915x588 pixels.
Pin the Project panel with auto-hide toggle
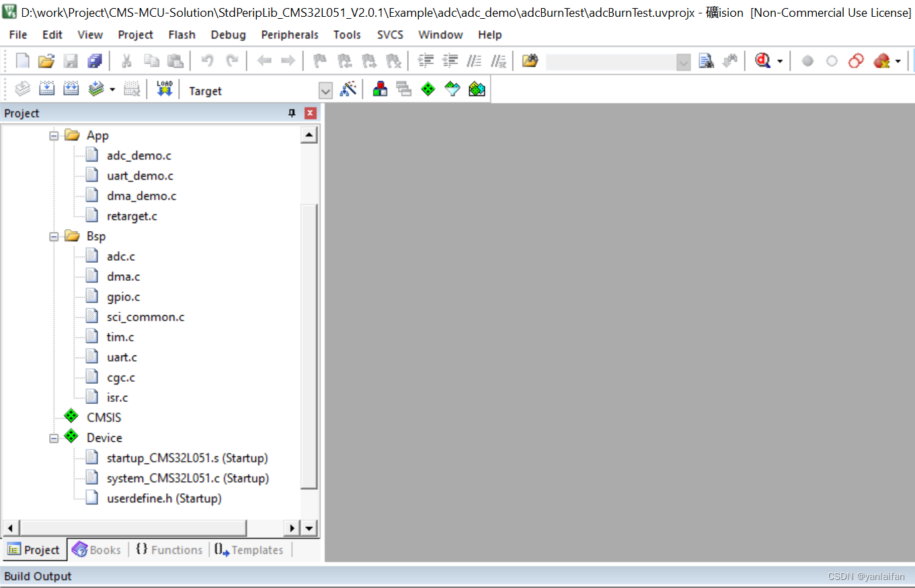pyautogui.click(x=292, y=113)
